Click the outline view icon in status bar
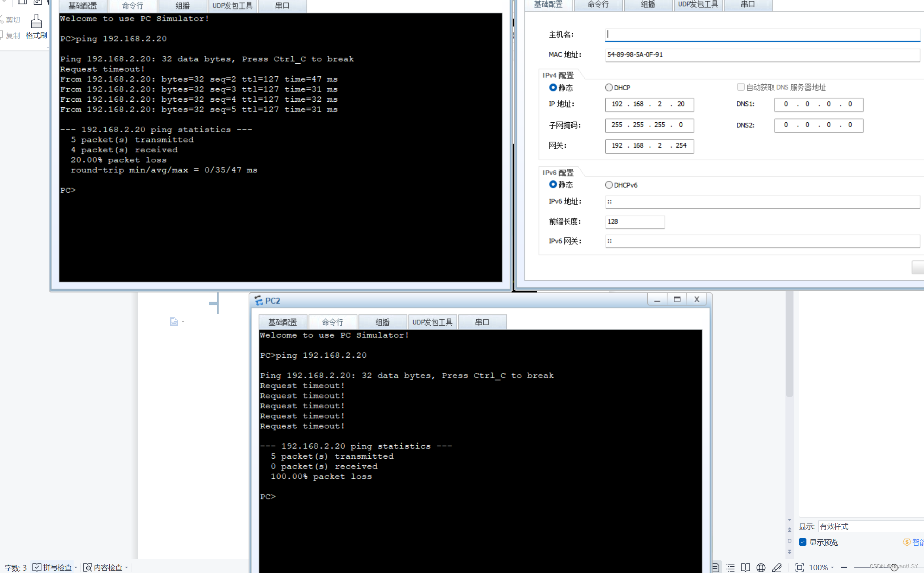 731,567
